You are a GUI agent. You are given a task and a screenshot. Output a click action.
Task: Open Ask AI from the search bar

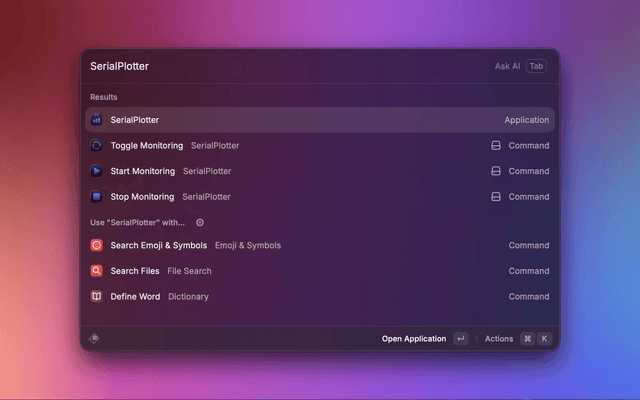coord(507,66)
